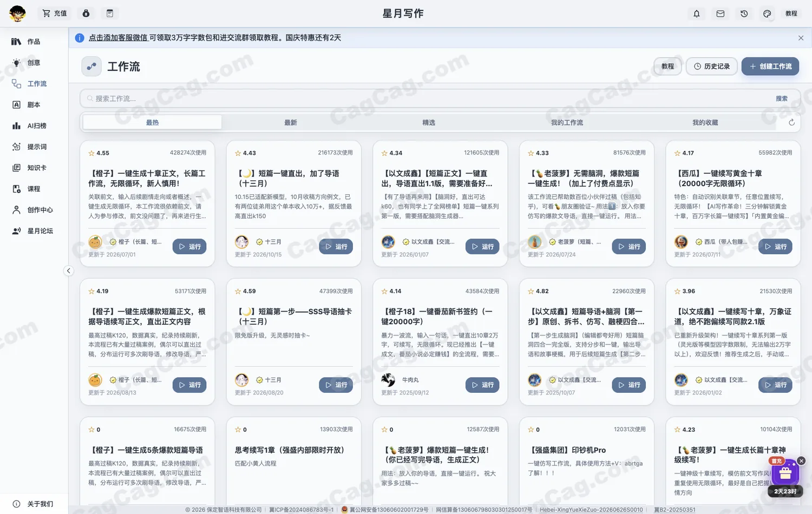Image resolution: width=812 pixels, height=514 pixels.
Task: Switch to the 精选 tab
Action: (429, 123)
